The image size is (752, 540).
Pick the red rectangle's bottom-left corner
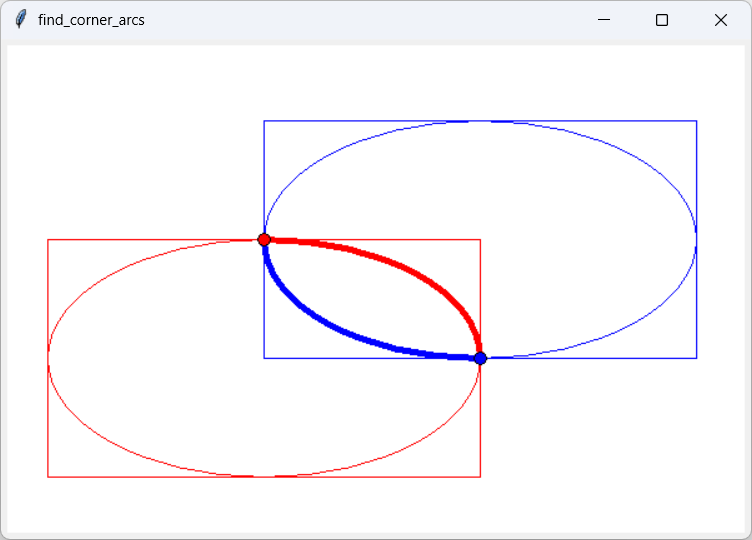tap(48, 477)
